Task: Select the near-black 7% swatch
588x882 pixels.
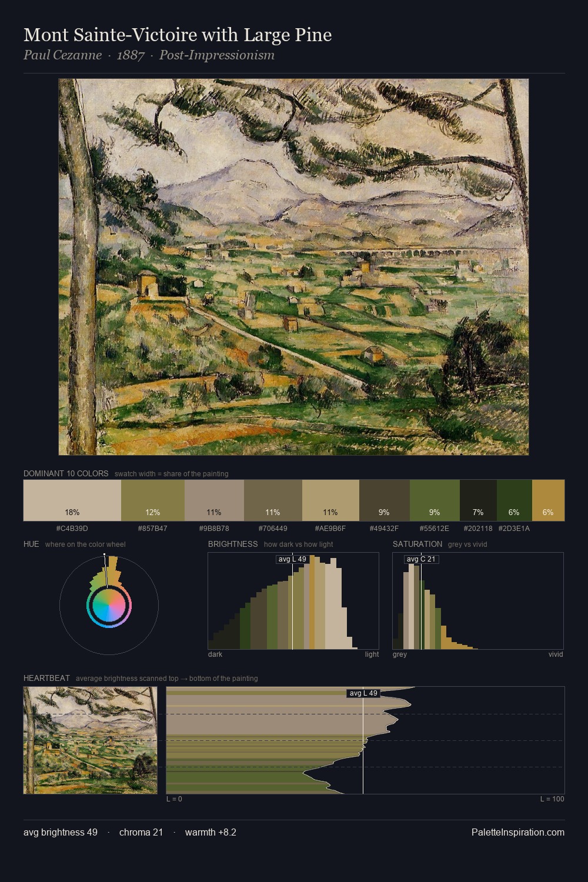Action: click(x=478, y=500)
